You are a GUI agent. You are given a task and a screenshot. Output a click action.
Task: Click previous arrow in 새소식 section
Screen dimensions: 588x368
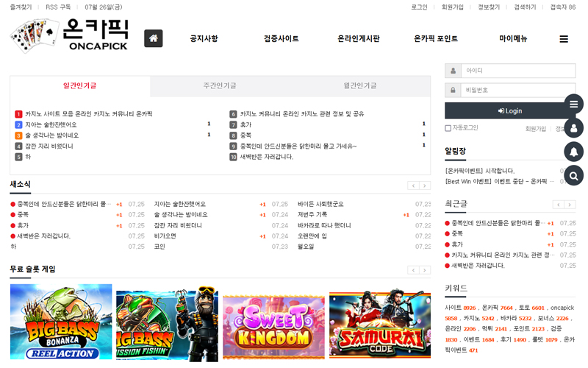(x=413, y=185)
